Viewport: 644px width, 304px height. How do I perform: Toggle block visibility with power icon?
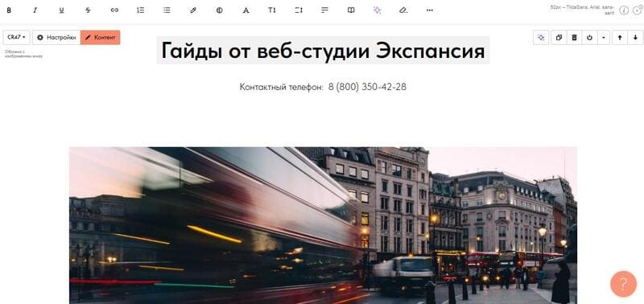coord(590,38)
